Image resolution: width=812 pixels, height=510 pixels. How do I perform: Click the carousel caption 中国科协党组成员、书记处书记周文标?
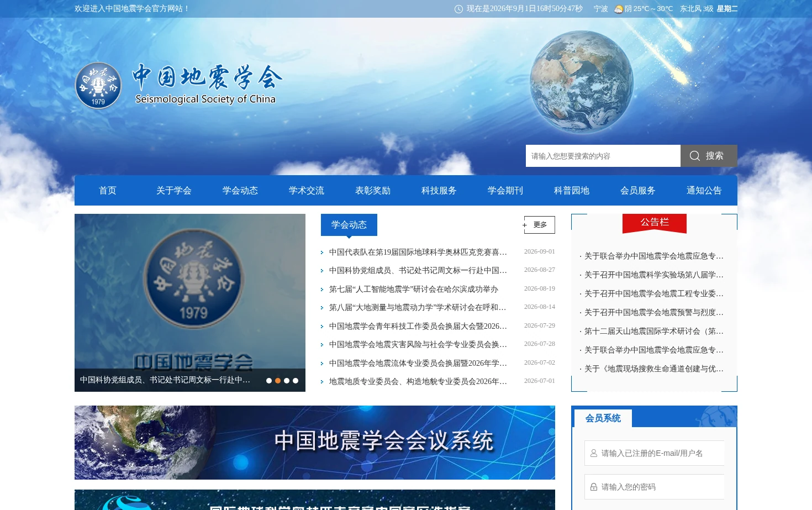click(x=165, y=380)
